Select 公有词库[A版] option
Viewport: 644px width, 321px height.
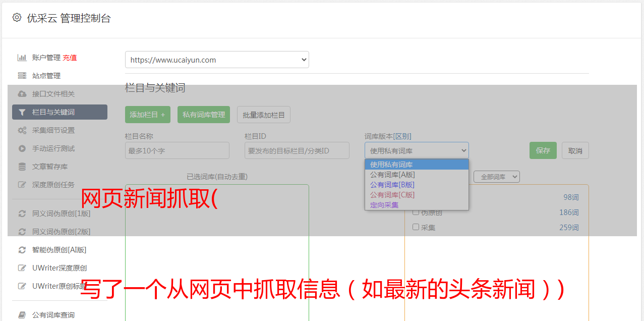tap(417, 175)
